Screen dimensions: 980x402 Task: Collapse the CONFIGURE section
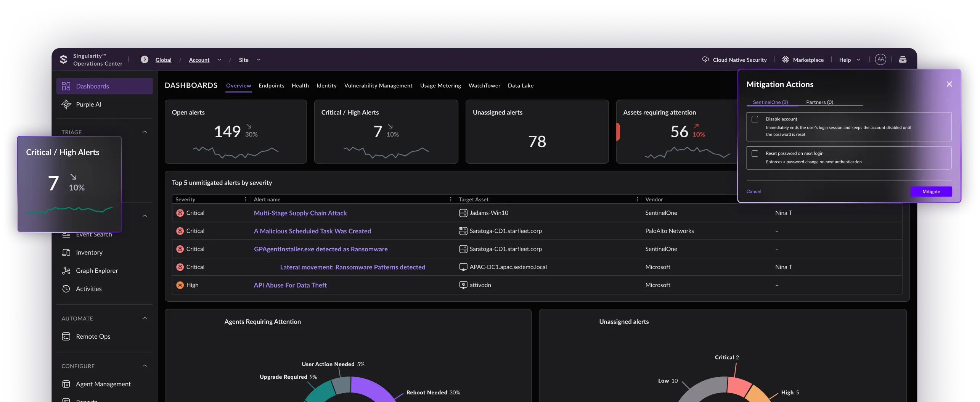click(x=145, y=366)
